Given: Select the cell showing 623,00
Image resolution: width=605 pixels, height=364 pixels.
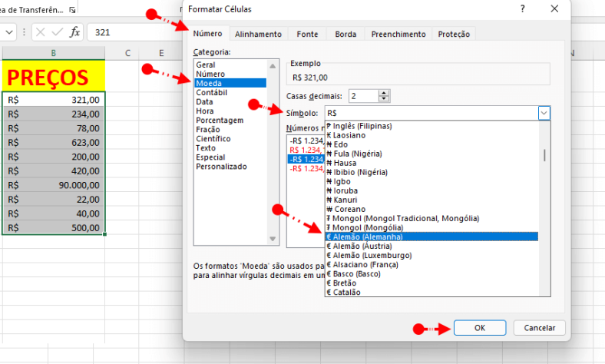Looking at the screenshot, I should (x=54, y=142).
